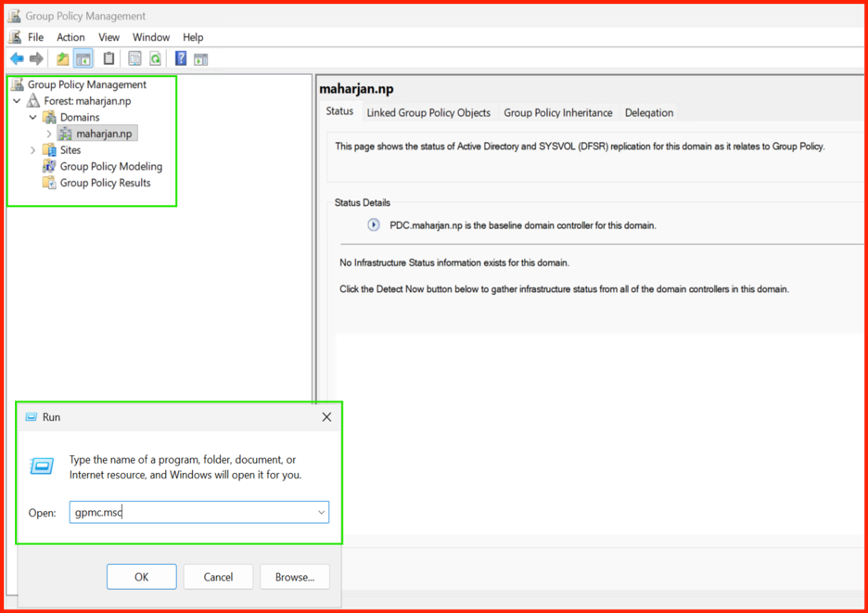Viewport: 868px width, 613px height.
Task: Open the File menu
Action: [x=35, y=37]
